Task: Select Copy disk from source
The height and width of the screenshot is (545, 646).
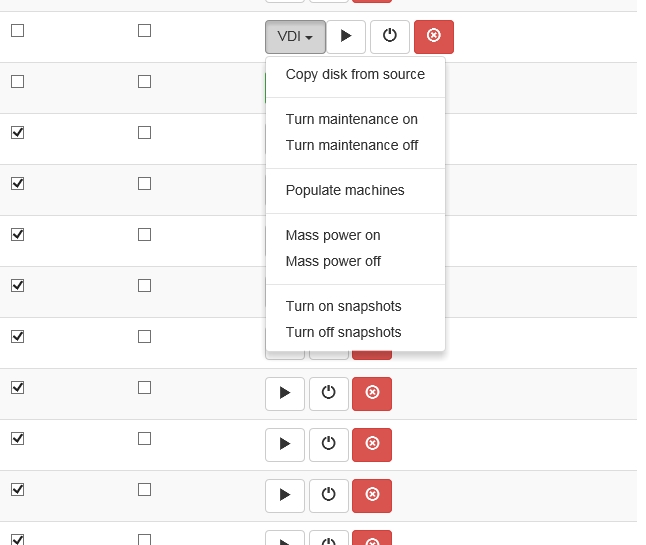Action: pyautogui.click(x=355, y=74)
